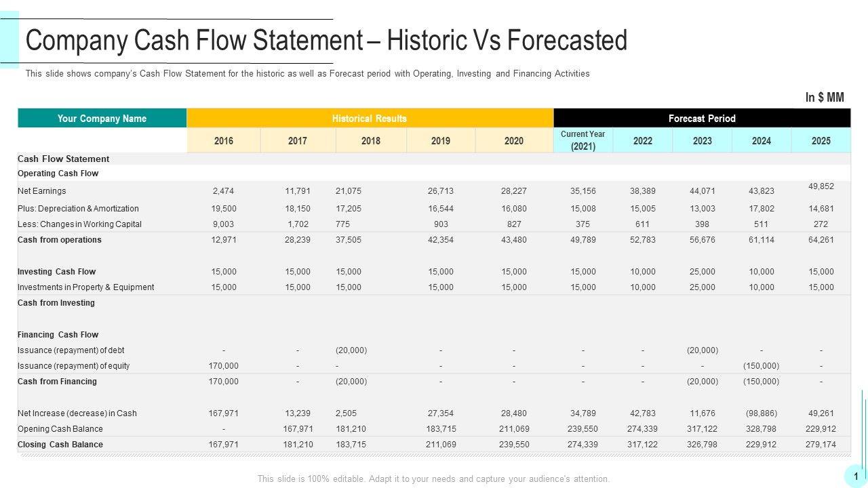Image resolution: width=868 pixels, height=488 pixels.
Task: Click the slide number 1 badge
Action: point(856,476)
